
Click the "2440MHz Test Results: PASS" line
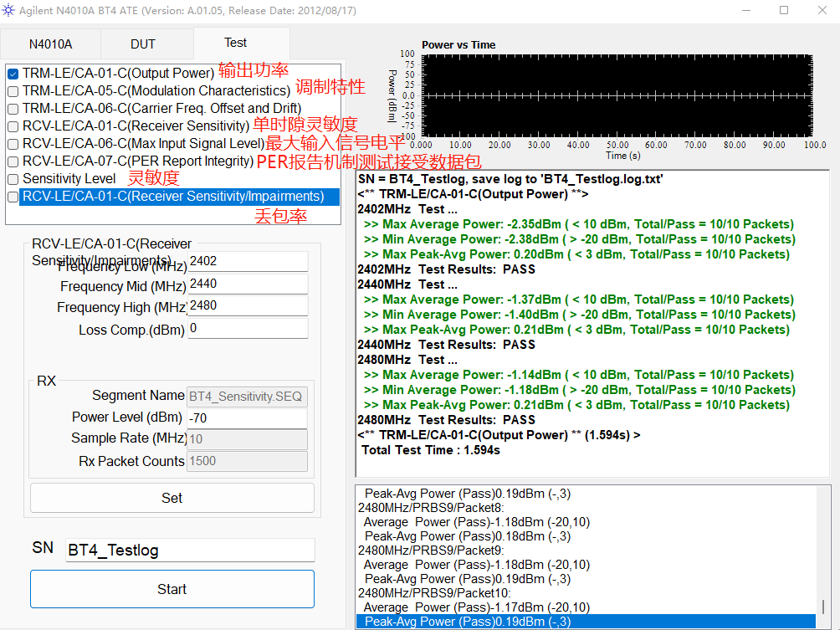pyautogui.click(x=446, y=345)
